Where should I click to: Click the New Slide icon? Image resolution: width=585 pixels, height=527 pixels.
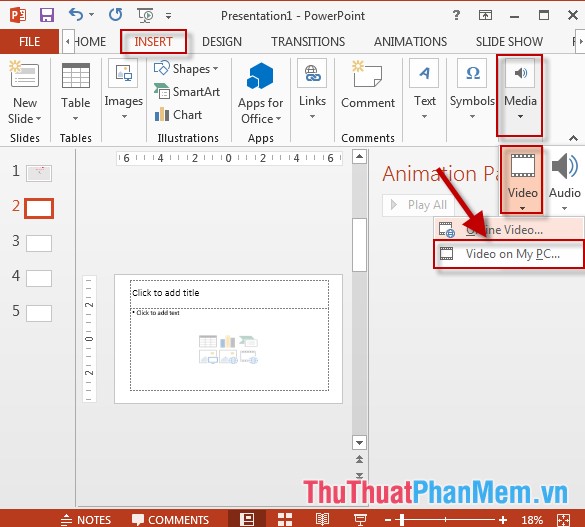point(24,73)
